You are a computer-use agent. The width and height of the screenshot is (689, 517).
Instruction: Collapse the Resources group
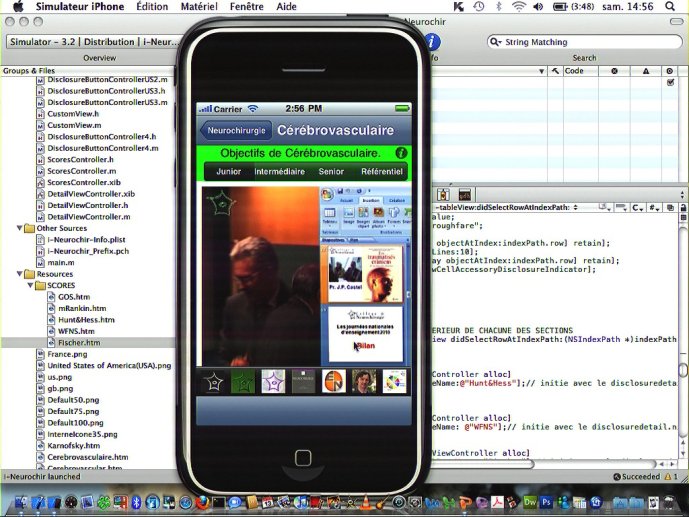19,274
